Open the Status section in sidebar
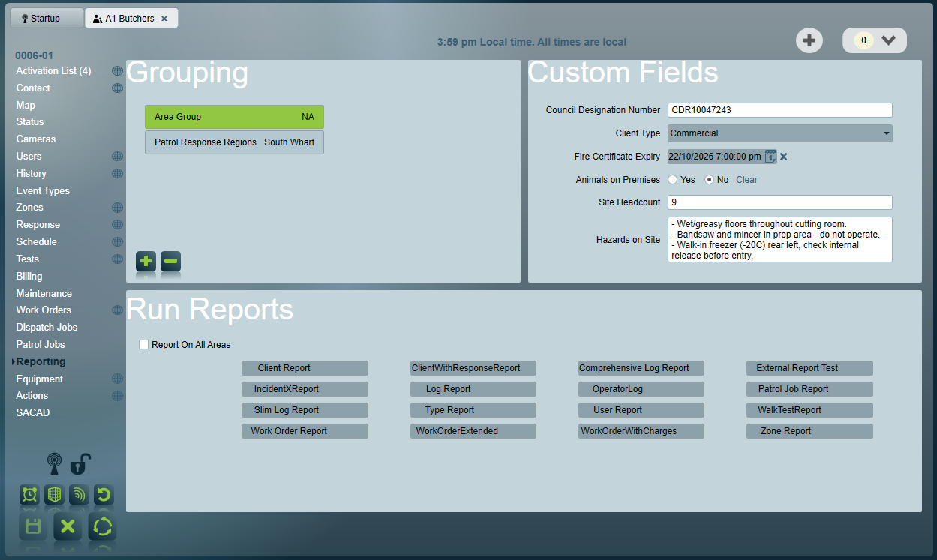This screenshot has height=560, width=937. (30, 122)
